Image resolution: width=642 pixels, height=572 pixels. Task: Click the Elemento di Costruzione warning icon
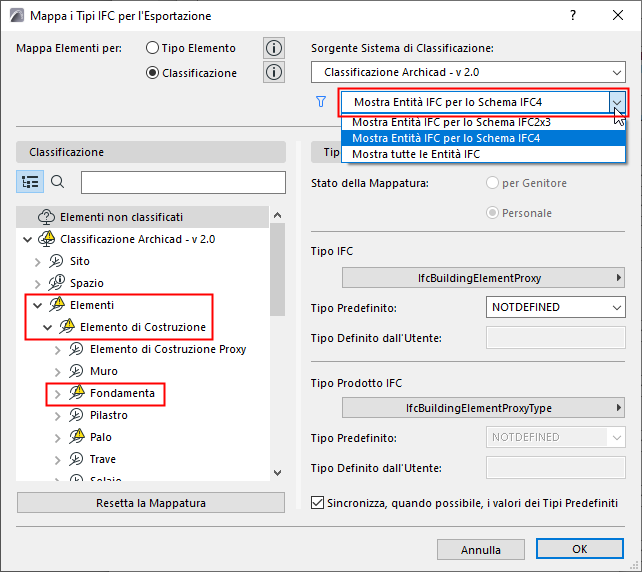coord(67,327)
